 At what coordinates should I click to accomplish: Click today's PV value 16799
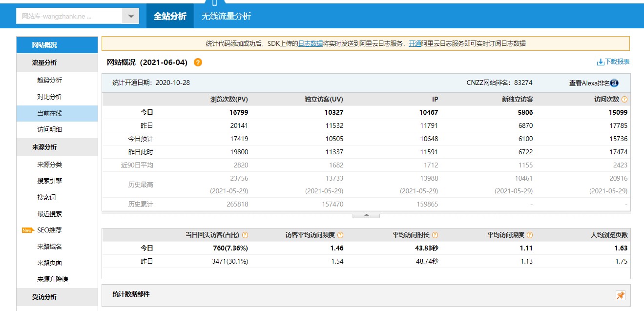(x=239, y=112)
